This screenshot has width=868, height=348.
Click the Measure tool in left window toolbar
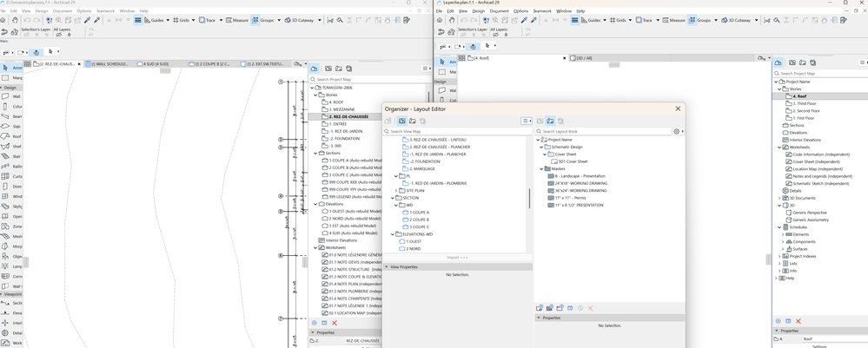[237, 21]
